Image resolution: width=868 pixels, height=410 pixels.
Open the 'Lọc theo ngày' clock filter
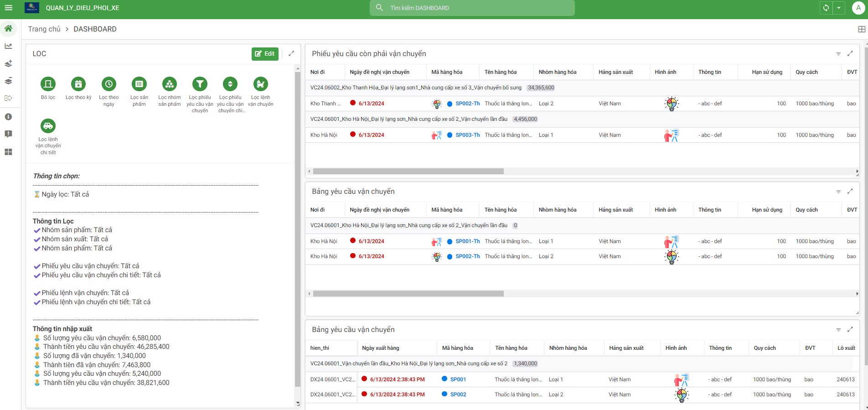pyautogui.click(x=108, y=84)
